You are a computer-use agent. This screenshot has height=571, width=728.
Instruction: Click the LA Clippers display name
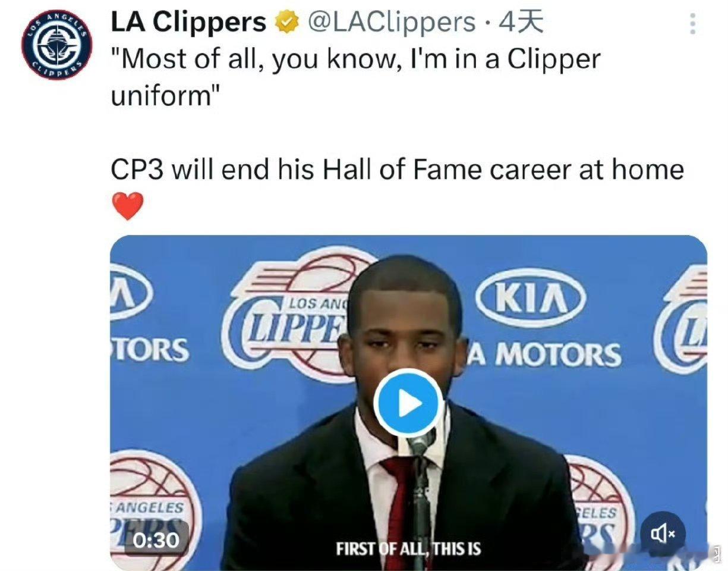pyautogui.click(x=188, y=23)
